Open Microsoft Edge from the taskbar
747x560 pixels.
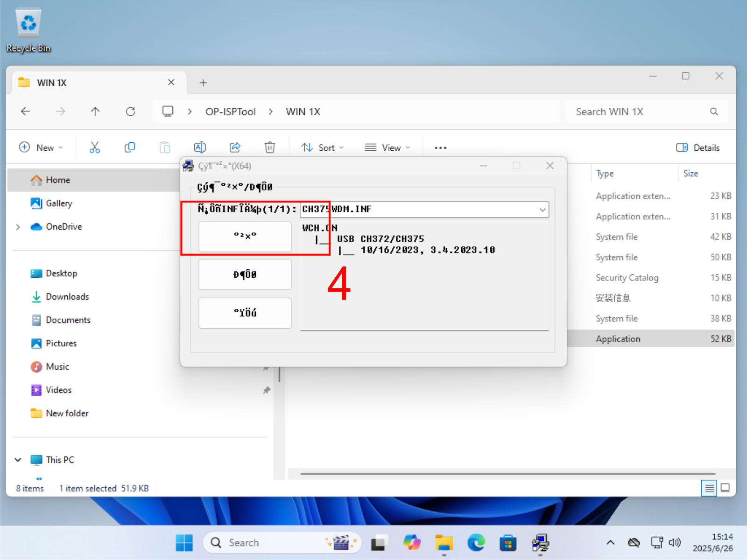(476, 543)
